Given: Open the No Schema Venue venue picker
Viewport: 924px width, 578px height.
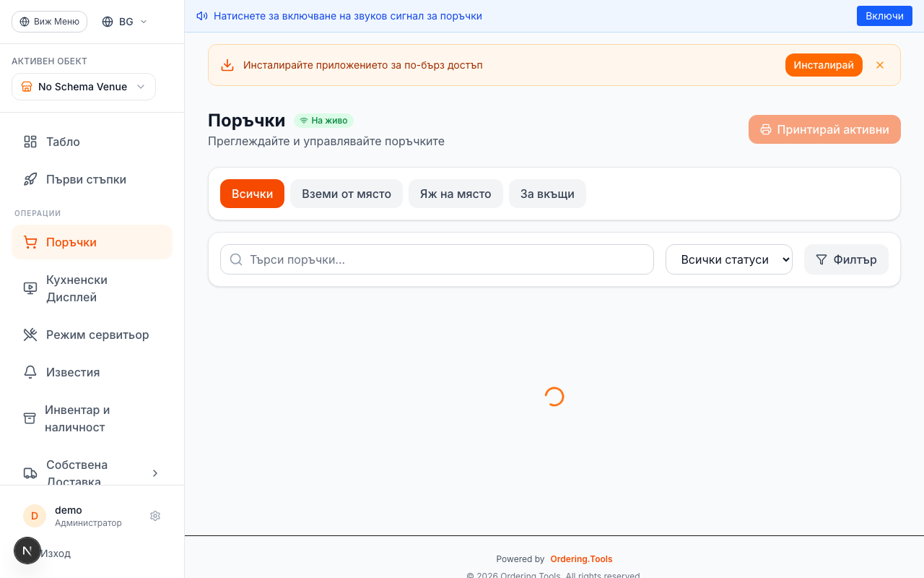Looking at the screenshot, I should pyautogui.click(x=83, y=87).
